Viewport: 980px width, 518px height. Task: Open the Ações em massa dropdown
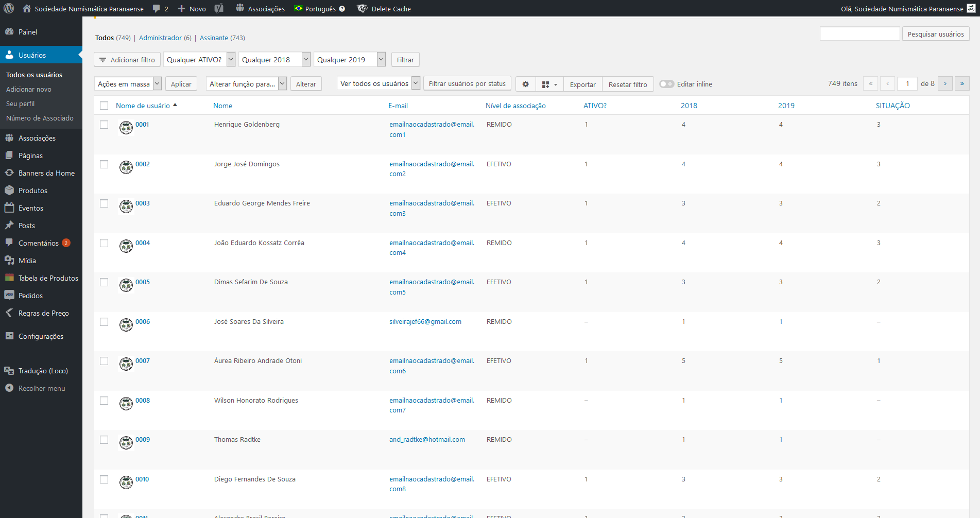[128, 84]
